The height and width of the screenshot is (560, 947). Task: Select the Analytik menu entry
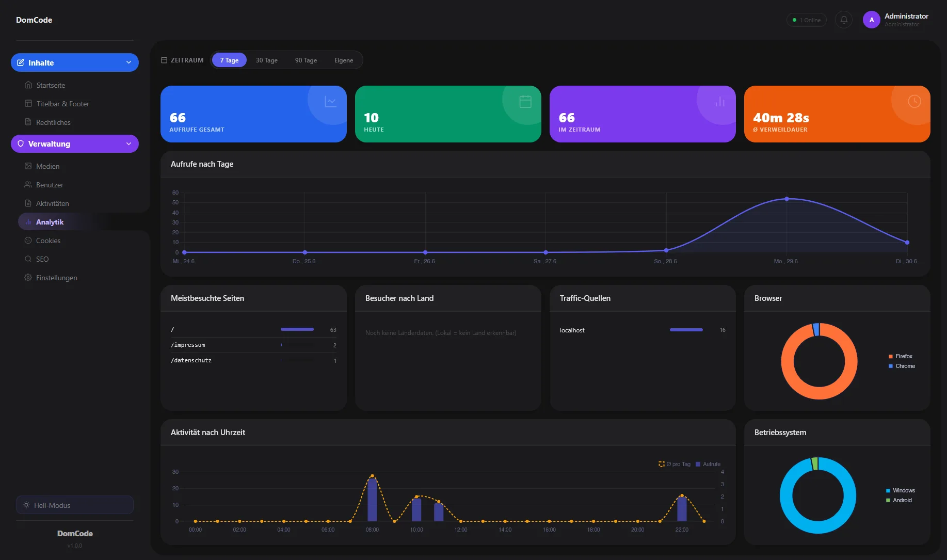[75, 222]
